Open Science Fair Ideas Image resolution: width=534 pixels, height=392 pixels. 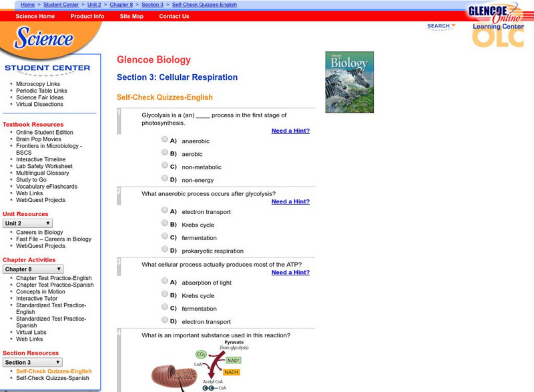tap(40, 97)
